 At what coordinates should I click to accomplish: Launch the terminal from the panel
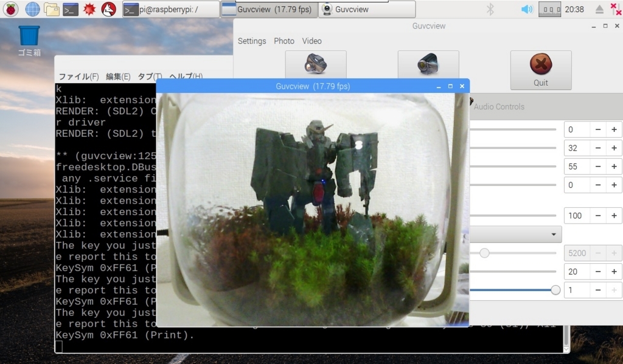pyautogui.click(x=71, y=9)
